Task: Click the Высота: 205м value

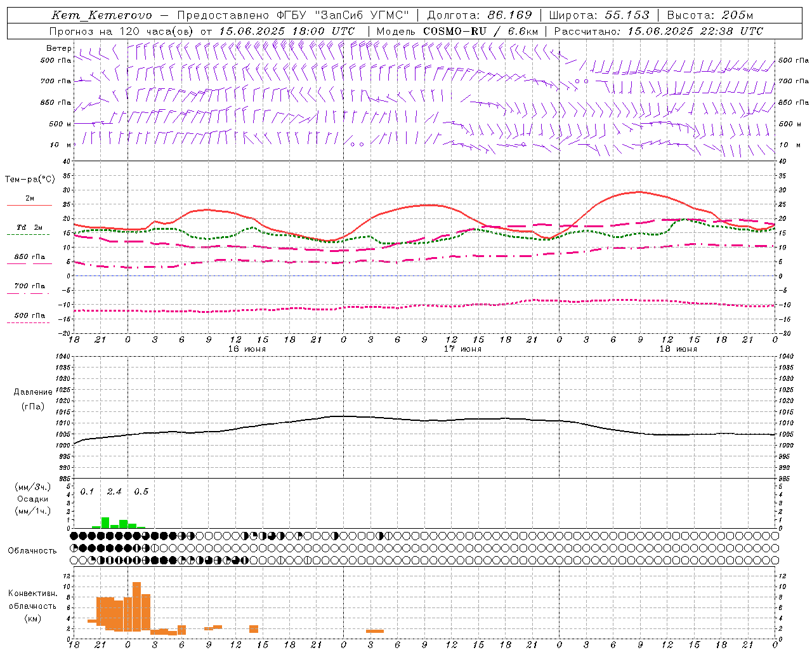Action: point(710,15)
